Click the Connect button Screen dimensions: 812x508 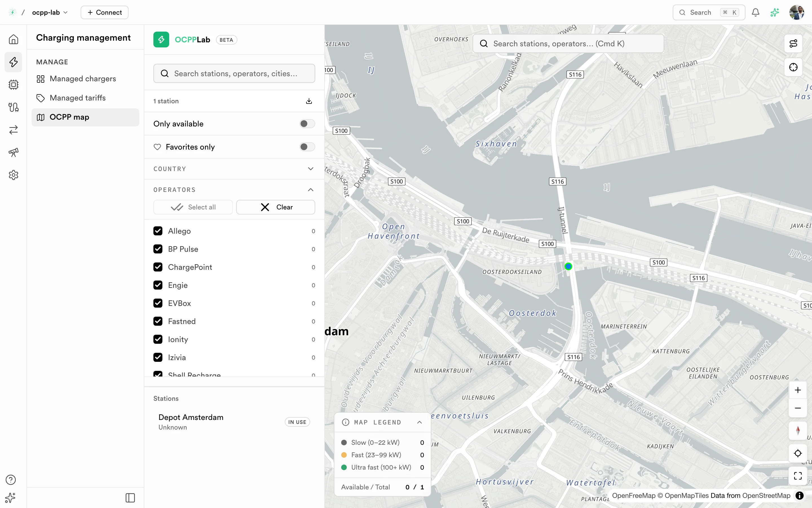(x=104, y=12)
